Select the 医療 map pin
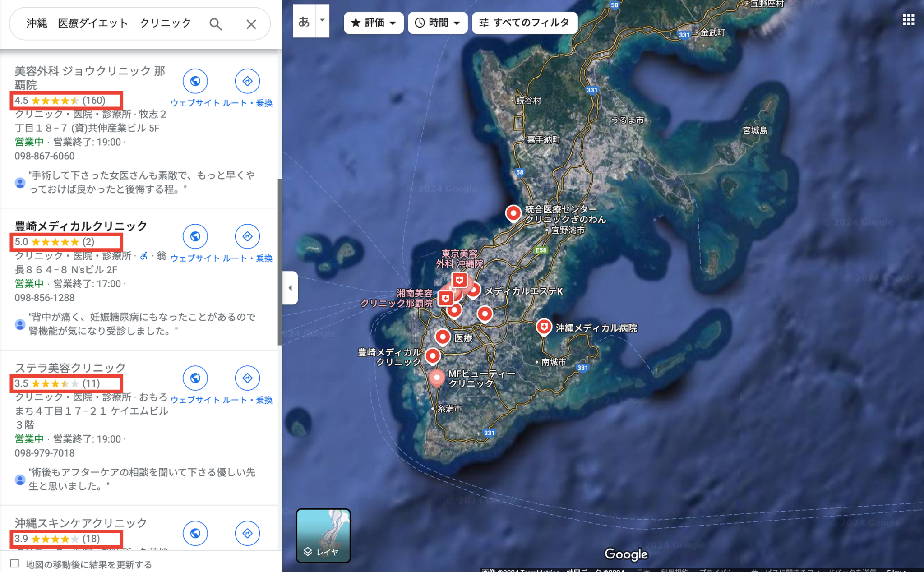This screenshot has height=572, width=924. 443,337
